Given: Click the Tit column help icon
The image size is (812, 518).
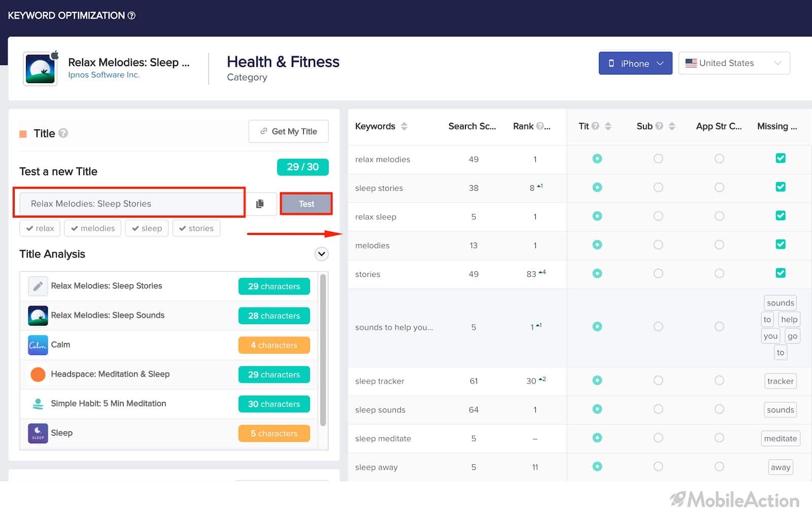Looking at the screenshot, I should click(595, 126).
